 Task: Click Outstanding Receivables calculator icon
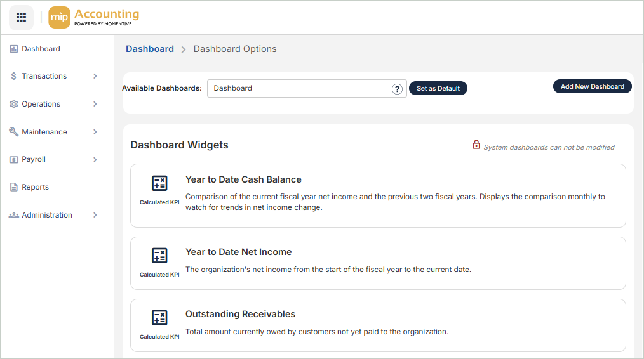(159, 318)
